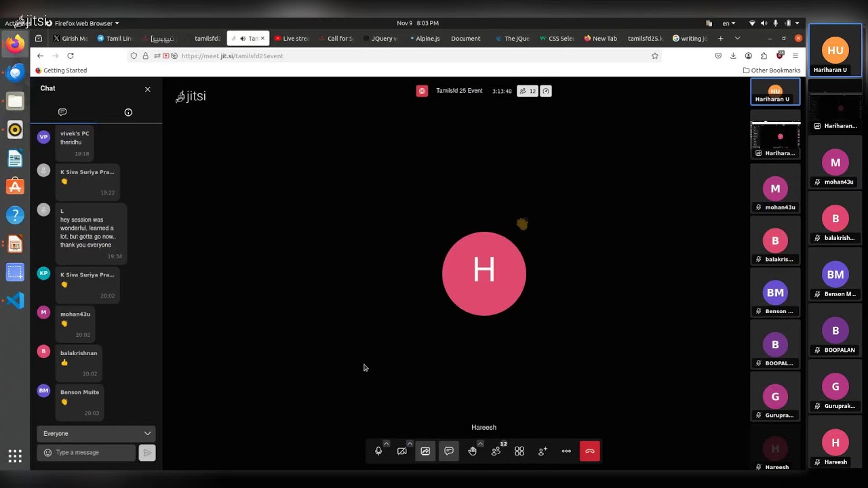Open the invite people icon
The width and height of the screenshot is (868, 488).
(542, 451)
